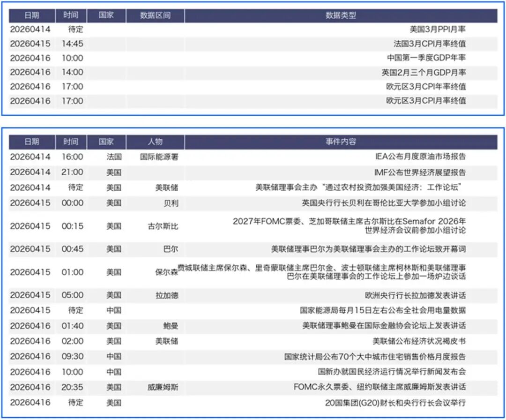Open the 法国3月CPI月率终值 row
The image size is (506, 420).
click(x=430, y=44)
